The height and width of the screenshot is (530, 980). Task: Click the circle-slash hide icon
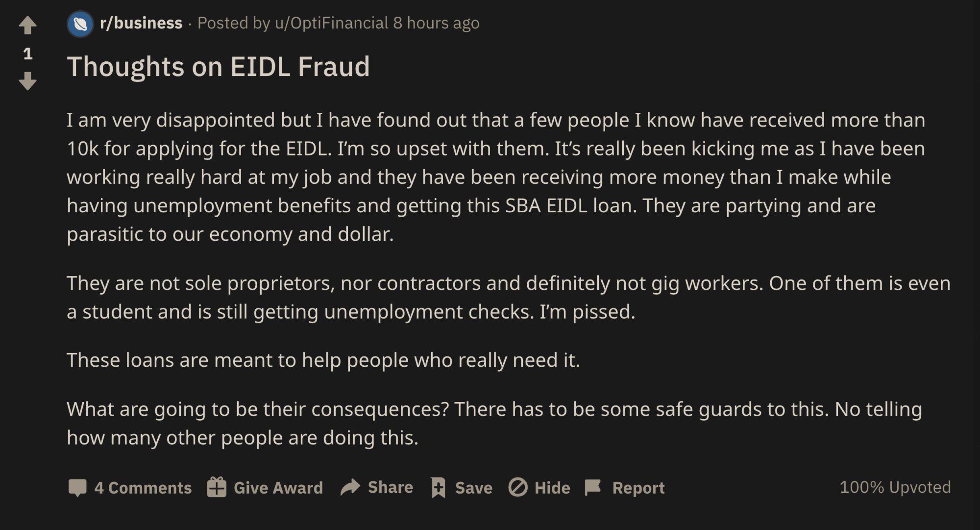click(518, 487)
